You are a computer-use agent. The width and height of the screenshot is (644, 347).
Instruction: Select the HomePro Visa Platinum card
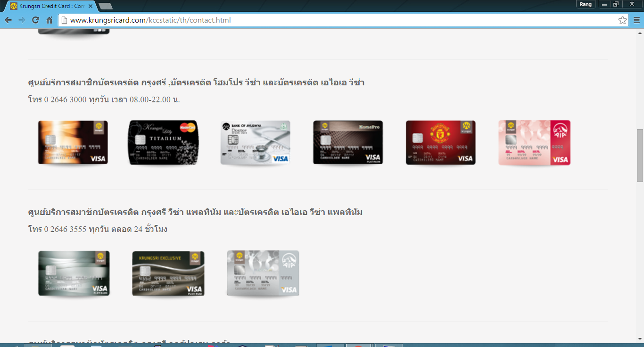pyautogui.click(x=348, y=142)
